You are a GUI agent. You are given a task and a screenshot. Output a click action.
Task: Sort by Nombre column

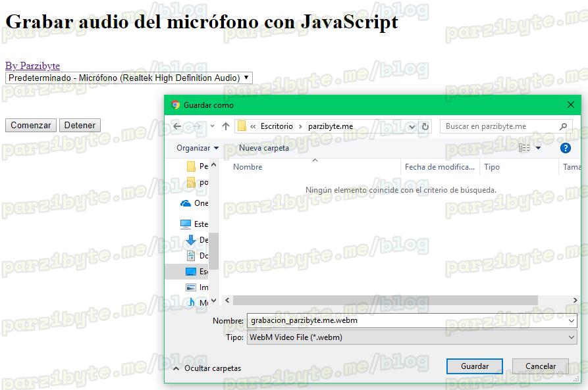point(248,167)
